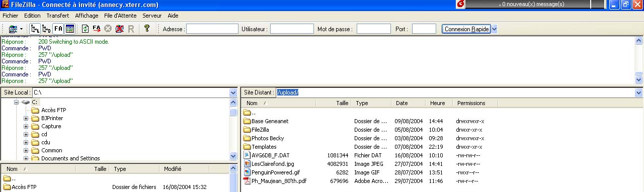Sort local files by Modifié column
644x192 pixels.
tap(193, 169)
